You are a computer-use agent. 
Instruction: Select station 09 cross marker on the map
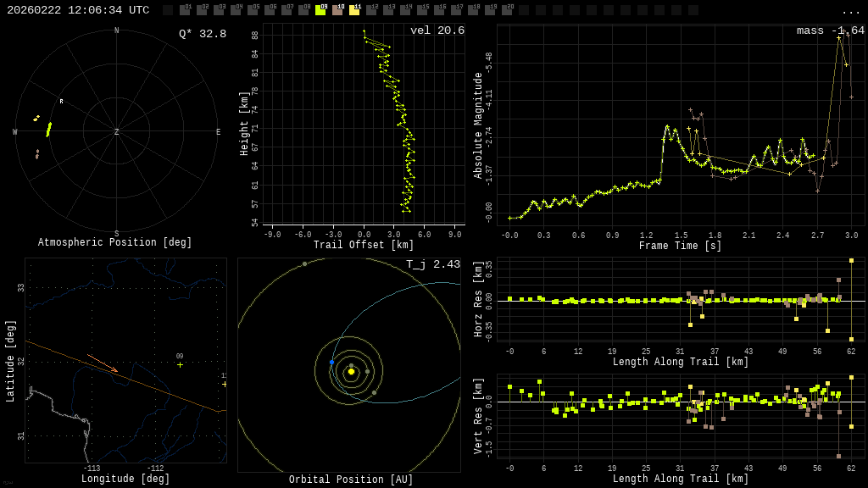tap(180, 365)
